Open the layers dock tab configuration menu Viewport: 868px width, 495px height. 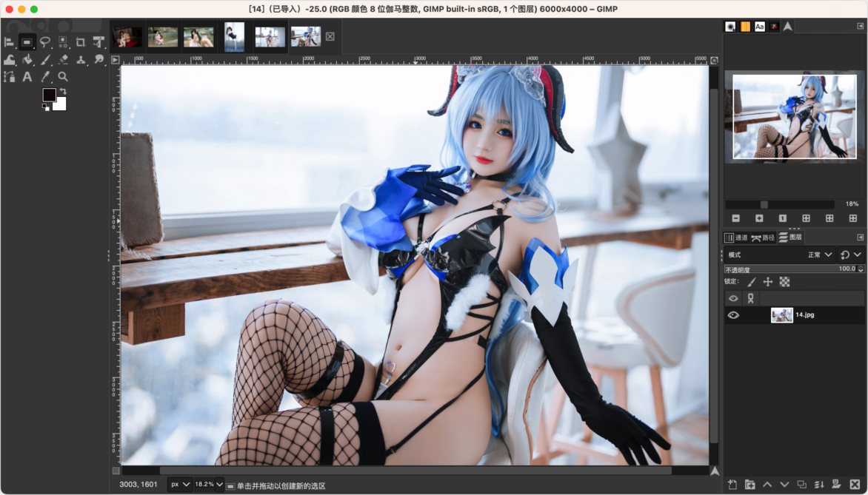click(x=861, y=238)
